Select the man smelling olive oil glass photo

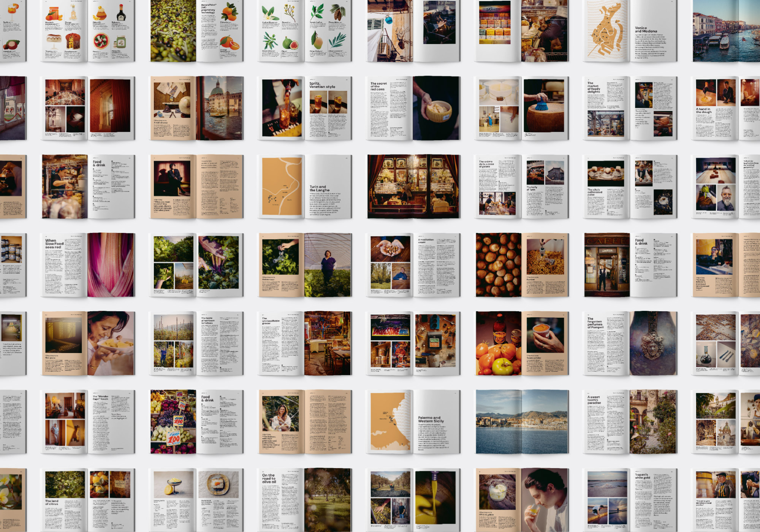pos(545,500)
